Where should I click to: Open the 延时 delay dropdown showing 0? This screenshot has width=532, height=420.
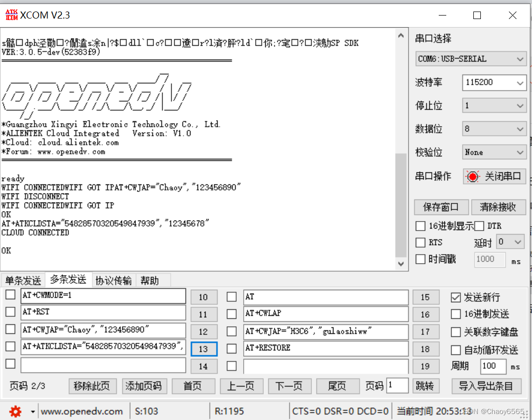tap(510, 242)
